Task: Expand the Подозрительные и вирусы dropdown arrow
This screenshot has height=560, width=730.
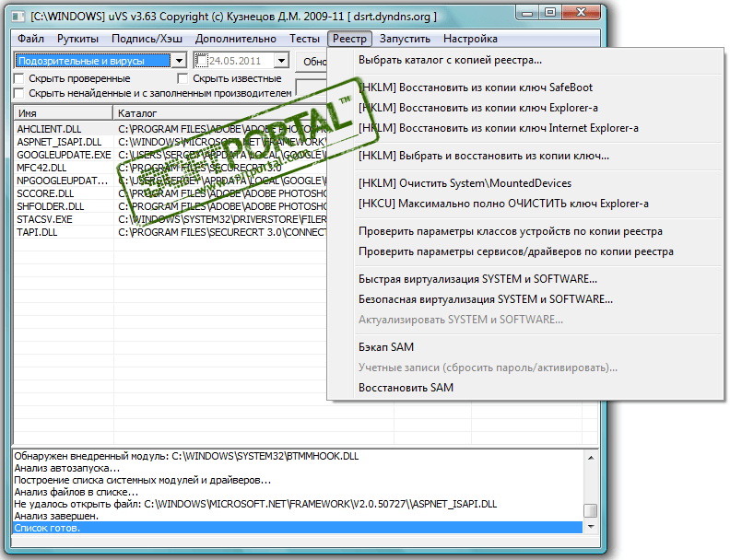Action: (179, 61)
